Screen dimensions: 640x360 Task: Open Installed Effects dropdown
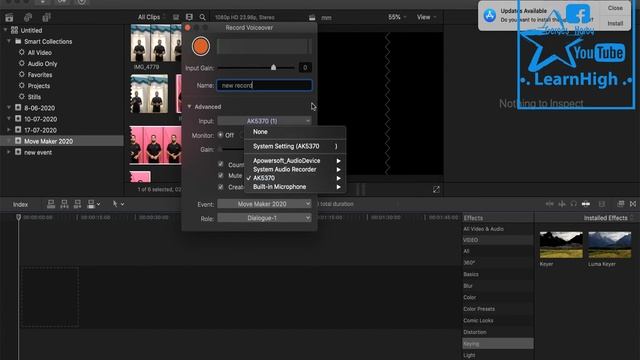(x=608, y=218)
